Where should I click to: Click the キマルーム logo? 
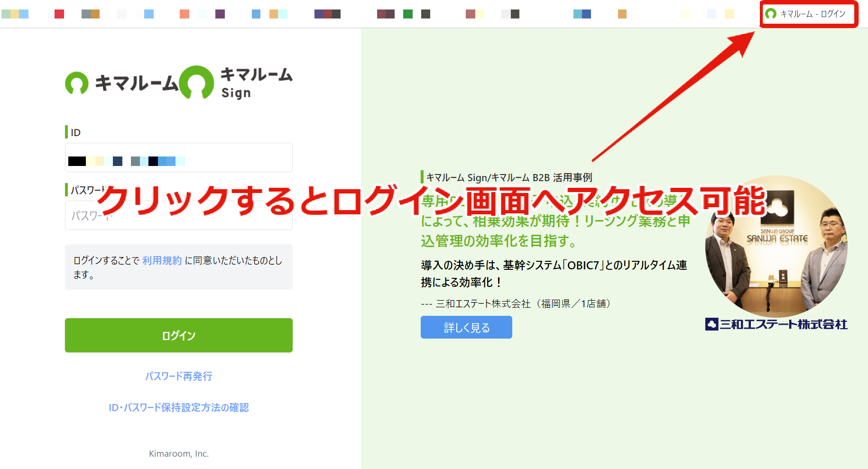(x=122, y=83)
